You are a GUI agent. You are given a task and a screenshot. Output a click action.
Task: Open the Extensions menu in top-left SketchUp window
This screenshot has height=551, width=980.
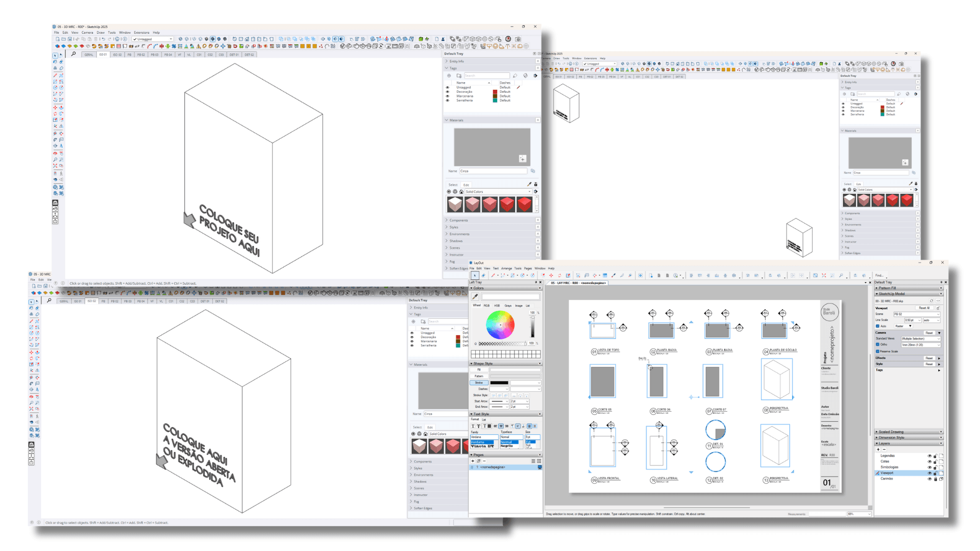[141, 33]
